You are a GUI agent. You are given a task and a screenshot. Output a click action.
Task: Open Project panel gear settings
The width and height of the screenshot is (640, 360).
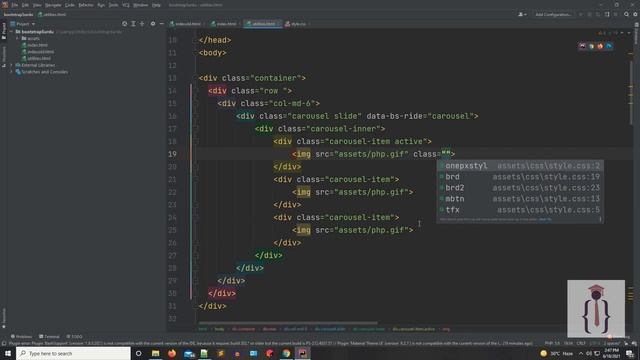coord(153,24)
